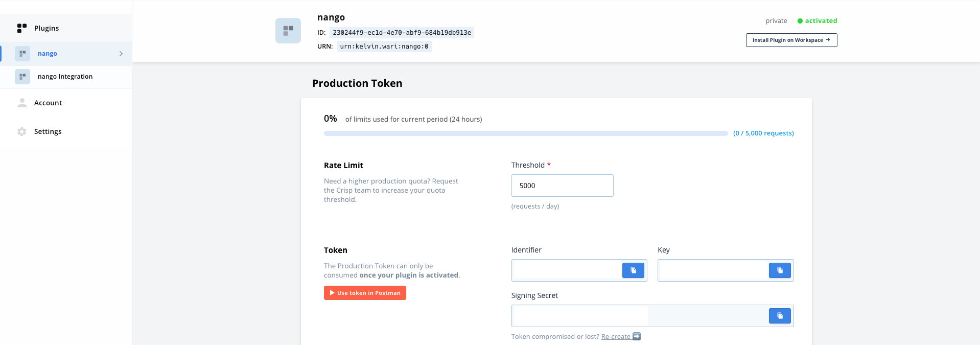Click the large nango plugin avatar in header

click(288, 31)
